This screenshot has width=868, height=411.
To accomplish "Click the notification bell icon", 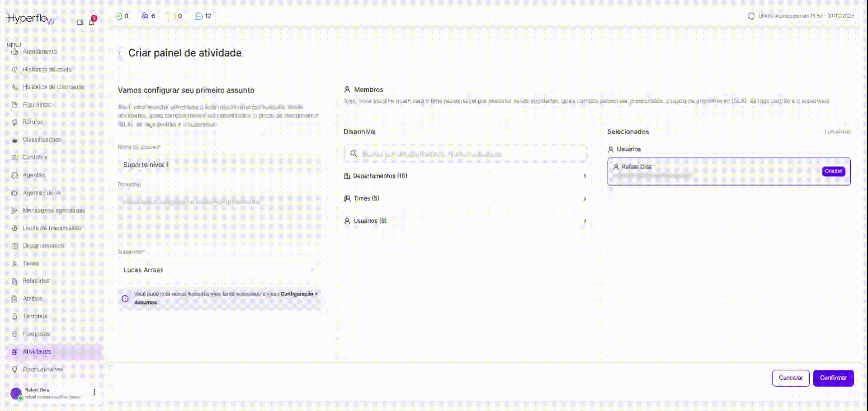I will pos(92,22).
